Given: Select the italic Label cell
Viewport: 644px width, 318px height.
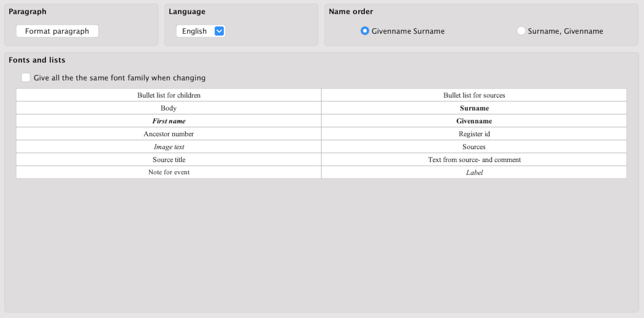Looking at the screenshot, I should 473,173.
